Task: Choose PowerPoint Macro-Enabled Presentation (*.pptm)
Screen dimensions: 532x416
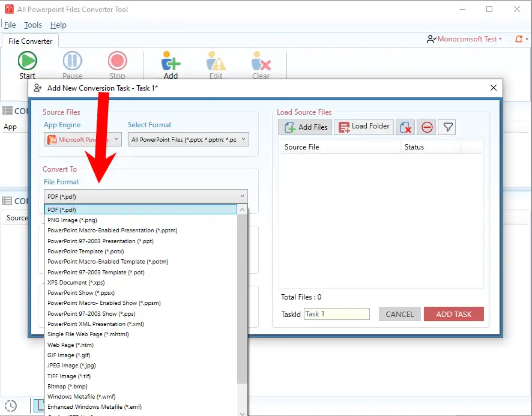Action: click(x=141, y=231)
